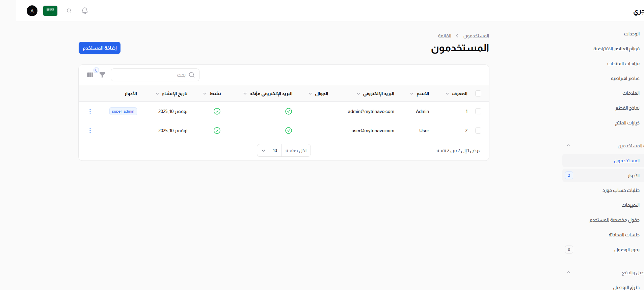Open جلسات المحادثة sidebar item

(603, 235)
